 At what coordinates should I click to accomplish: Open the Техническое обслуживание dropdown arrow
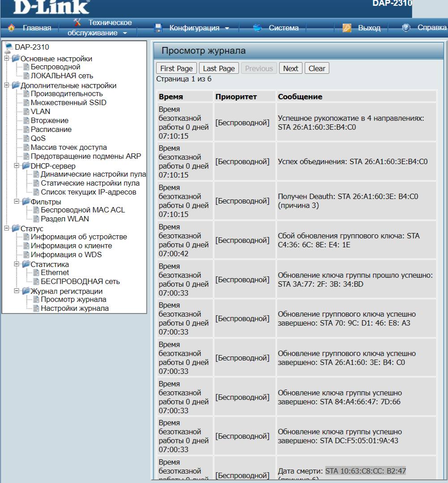tap(125, 33)
